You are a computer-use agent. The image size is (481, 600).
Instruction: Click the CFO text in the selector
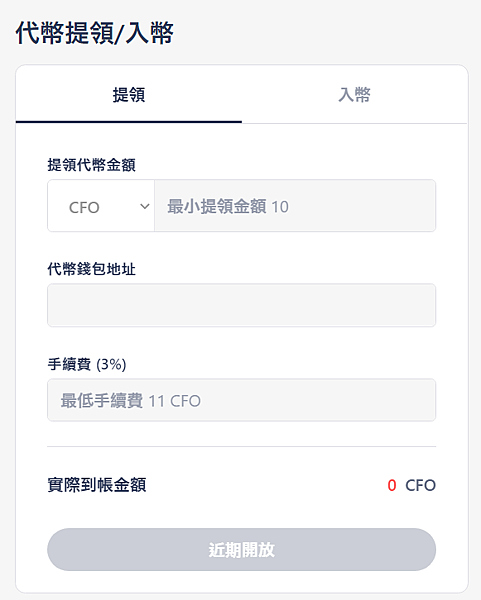point(84,207)
